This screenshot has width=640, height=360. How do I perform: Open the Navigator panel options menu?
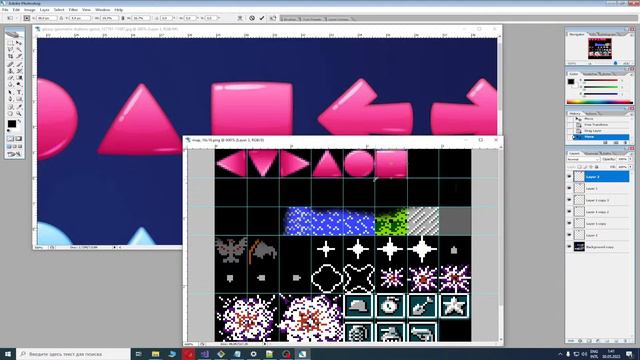[632, 34]
